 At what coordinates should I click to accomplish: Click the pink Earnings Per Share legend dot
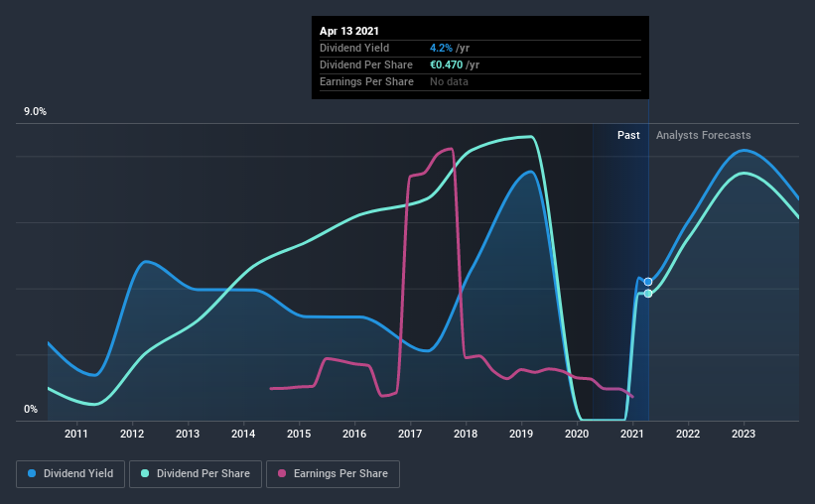point(282,473)
